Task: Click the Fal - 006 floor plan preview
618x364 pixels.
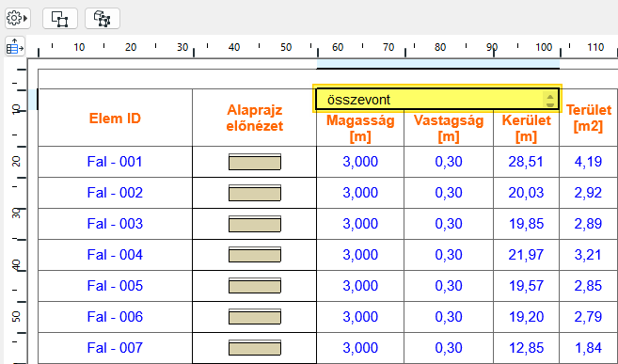Action: (x=255, y=317)
